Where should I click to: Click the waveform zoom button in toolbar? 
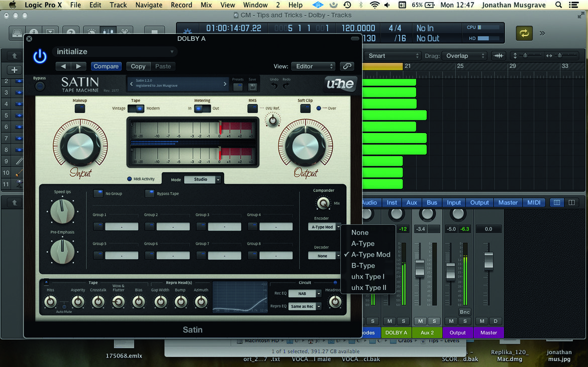tap(499, 56)
